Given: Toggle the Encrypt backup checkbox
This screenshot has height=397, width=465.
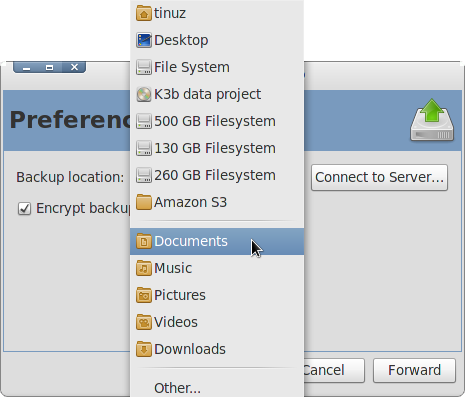Looking at the screenshot, I should 24,209.
